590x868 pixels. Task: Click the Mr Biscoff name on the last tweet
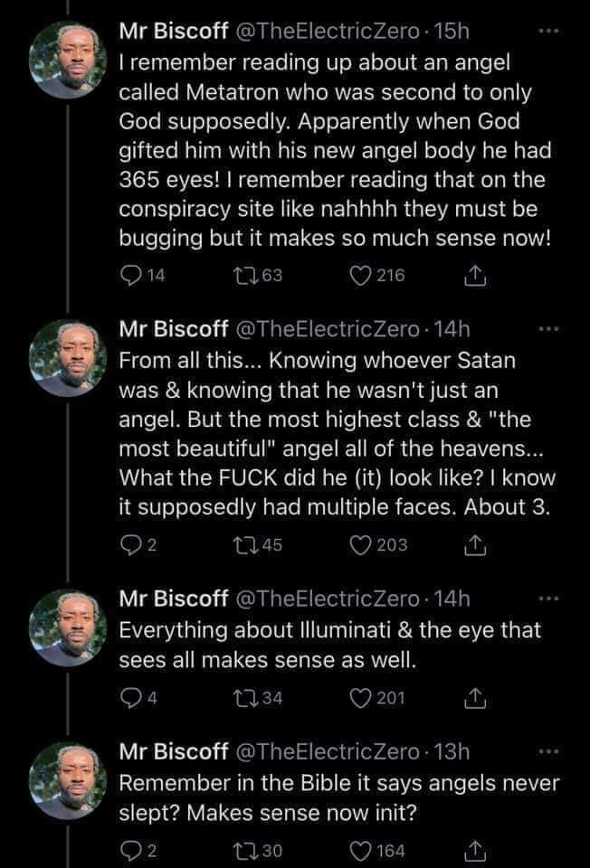(x=175, y=751)
